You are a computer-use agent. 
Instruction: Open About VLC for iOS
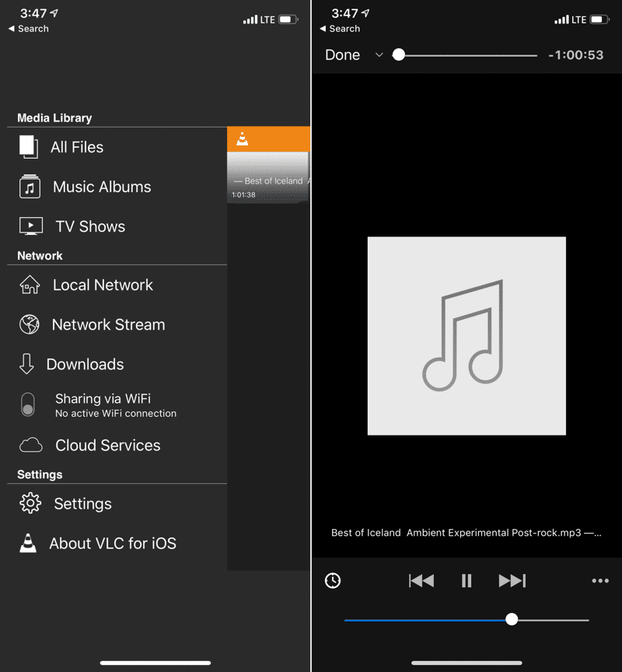(112, 544)
